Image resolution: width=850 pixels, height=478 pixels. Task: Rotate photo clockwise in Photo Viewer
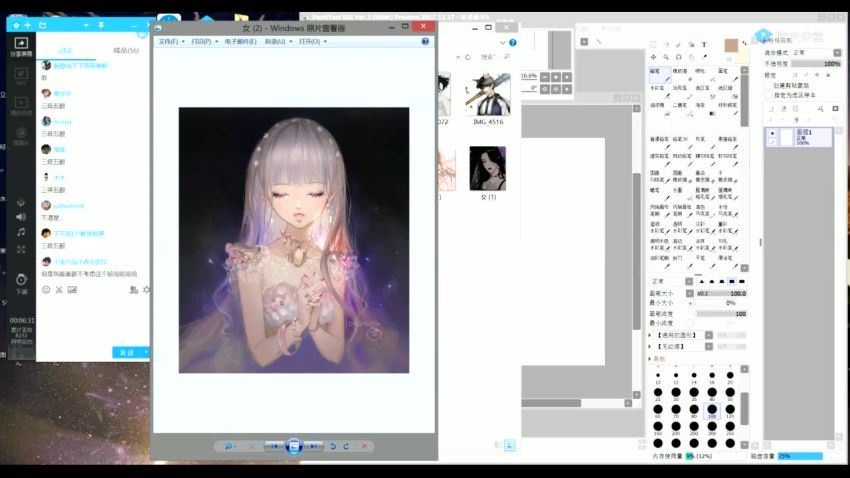coord(346,446)
